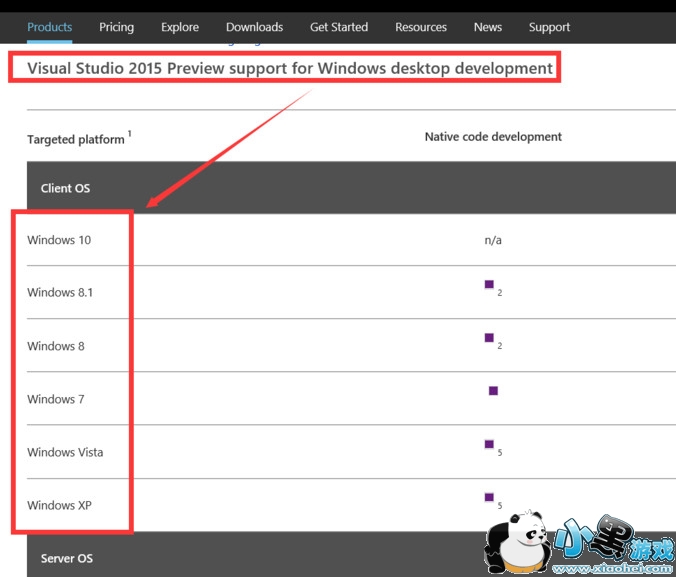Click the purple square in Windows 8.1 row
Screen dimensions: 676x577
(x=489, y=285)
